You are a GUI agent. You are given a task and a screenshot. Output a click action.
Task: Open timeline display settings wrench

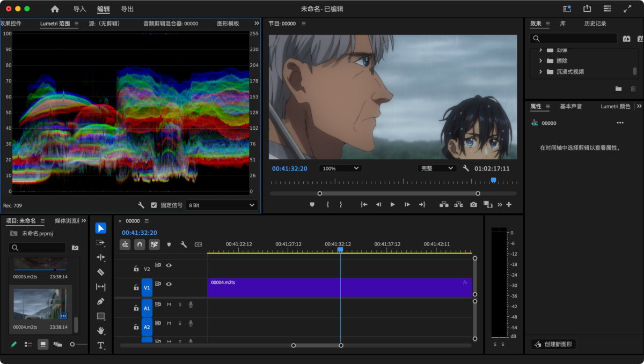tap(184, 244)
